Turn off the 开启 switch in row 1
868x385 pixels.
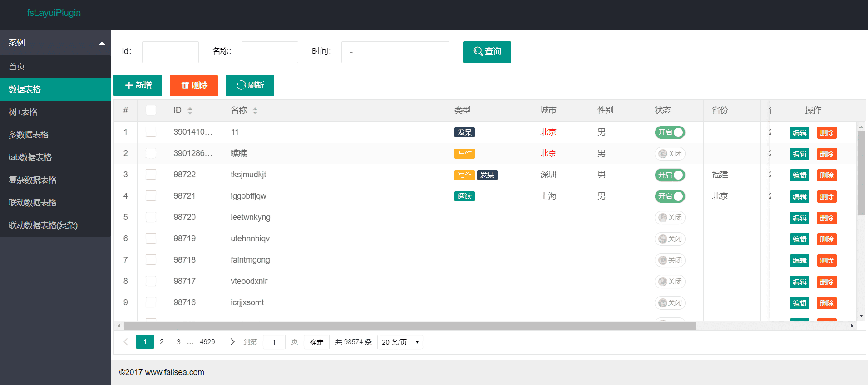coord(670,132)
